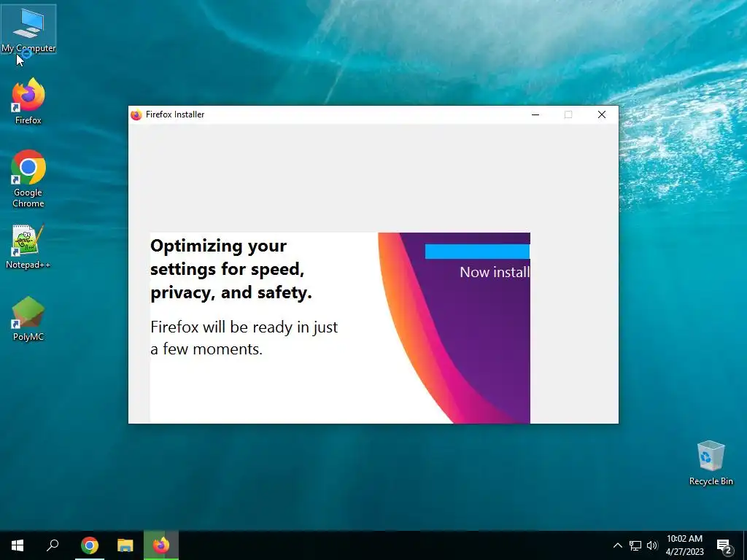Click the blue installation progress bar
This screenshot has width=747, height=560.
[x=477, y=252]
